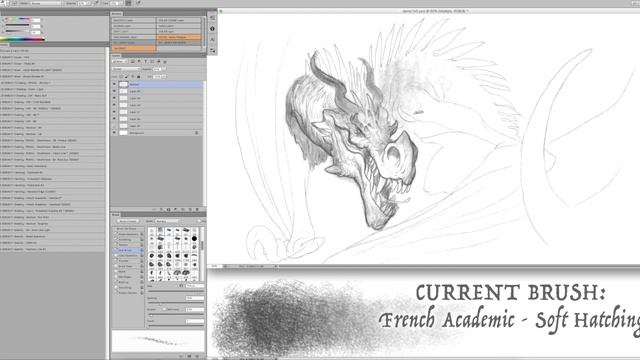Click lock icon beside Scattering option
Viewport: 640px width, 360px height.
(142, 240)
